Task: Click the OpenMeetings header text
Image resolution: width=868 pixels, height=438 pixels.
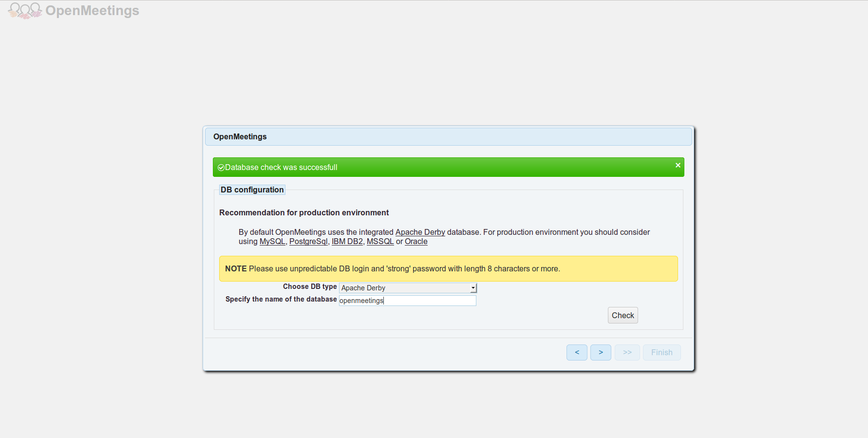Action: pyautogui.click(x=92, y=10)
